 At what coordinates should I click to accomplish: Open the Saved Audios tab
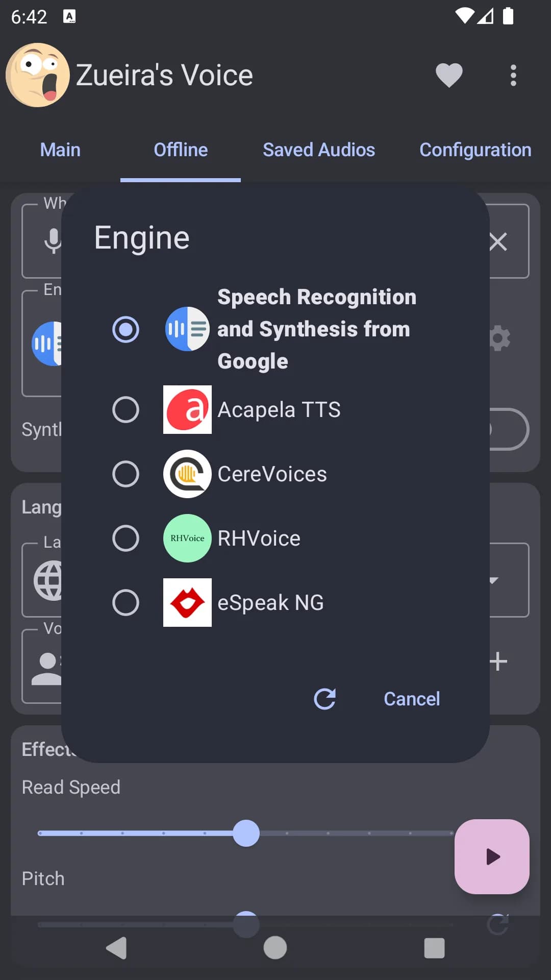pyautogui.click(x=319, y=150)
